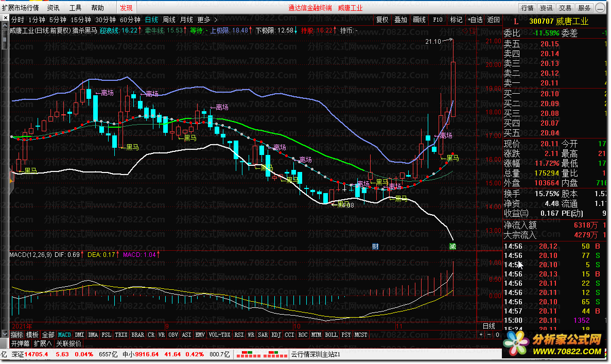Viewport: 611px width, 364px height.
Task: Click the 复权 toolbar button
Action: click(x=382, y=20)
